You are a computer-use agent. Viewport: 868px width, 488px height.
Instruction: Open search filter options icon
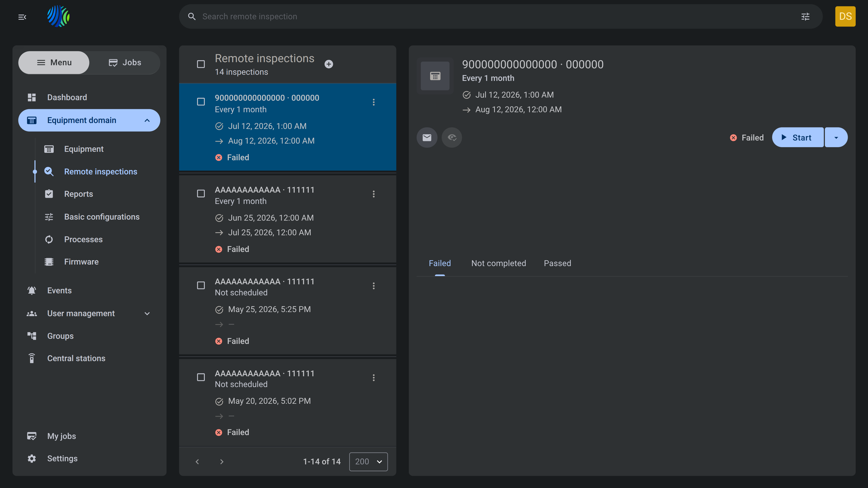pyautogui.click(x=805, y=16)
